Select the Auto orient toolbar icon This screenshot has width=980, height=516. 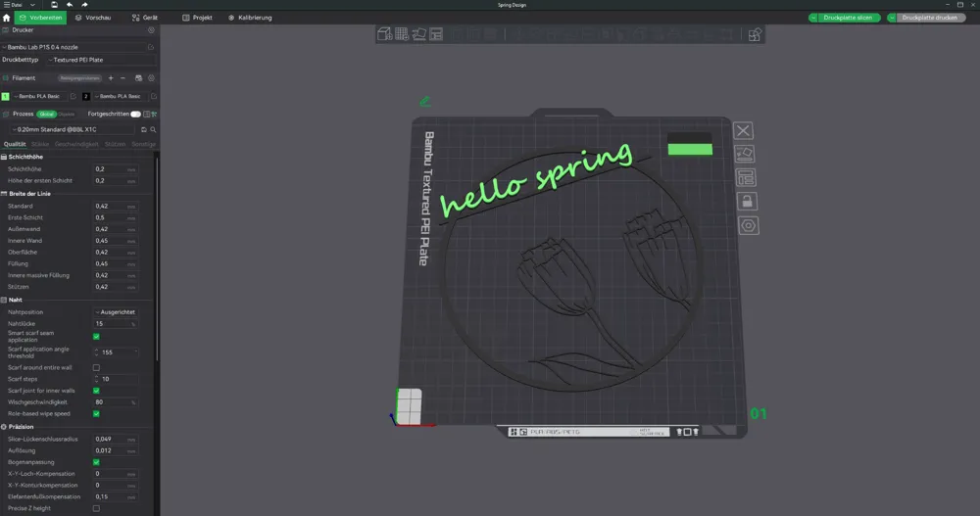[418, 34]
